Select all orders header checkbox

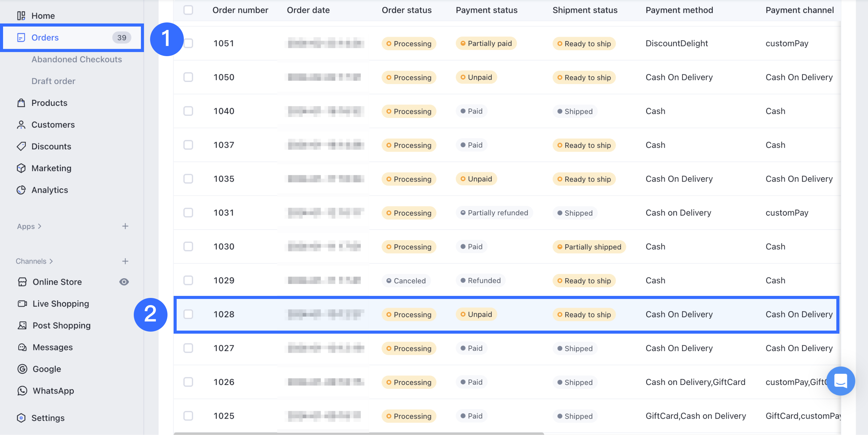coord(188,10)
